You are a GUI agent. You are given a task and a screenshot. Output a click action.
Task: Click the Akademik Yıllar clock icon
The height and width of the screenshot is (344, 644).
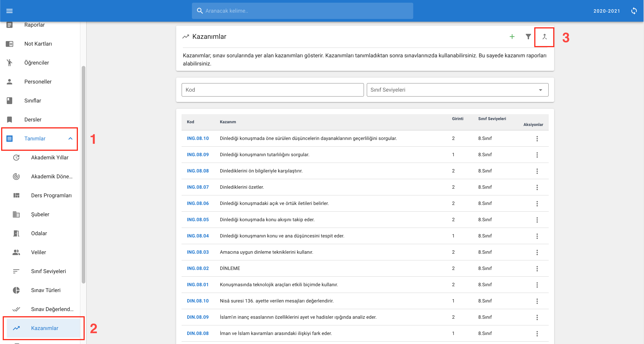pos(16,158)
